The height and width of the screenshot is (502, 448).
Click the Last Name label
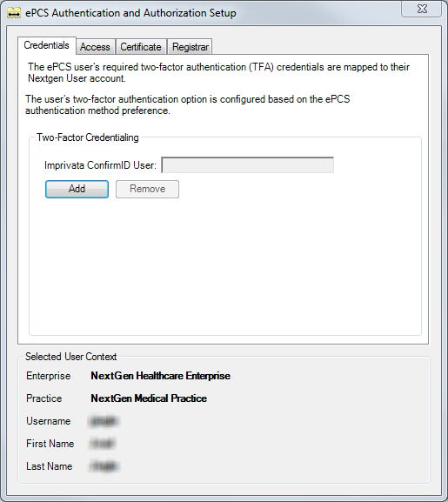pyautogui.click(x=50, y=466)
